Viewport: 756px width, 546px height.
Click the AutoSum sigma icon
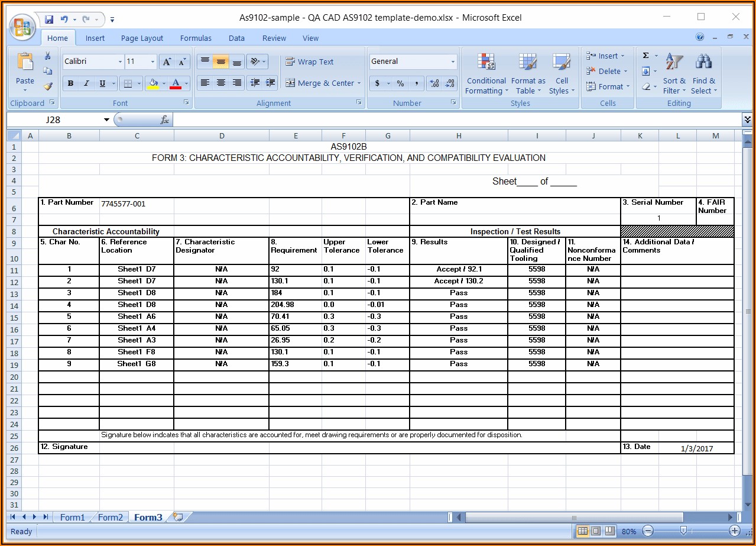646,56
